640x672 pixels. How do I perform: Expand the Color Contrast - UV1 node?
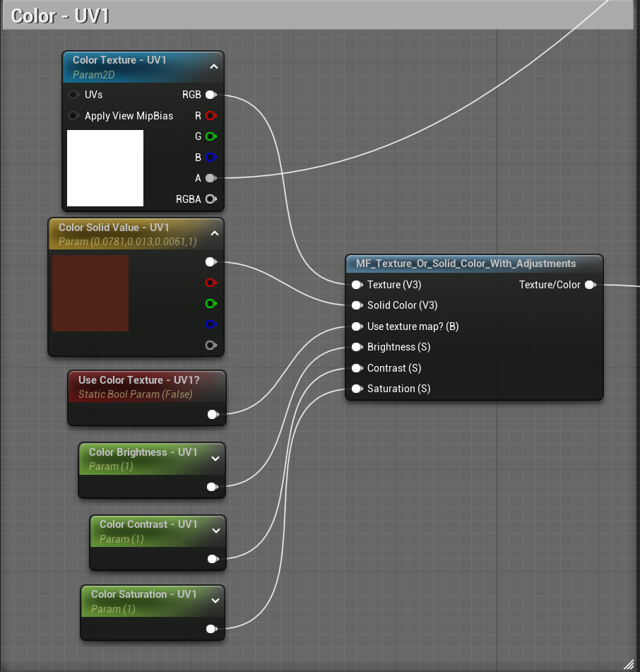[216, 531]
